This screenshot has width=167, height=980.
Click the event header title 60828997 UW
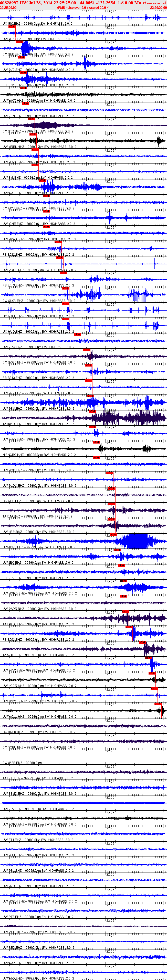point(13,3)
